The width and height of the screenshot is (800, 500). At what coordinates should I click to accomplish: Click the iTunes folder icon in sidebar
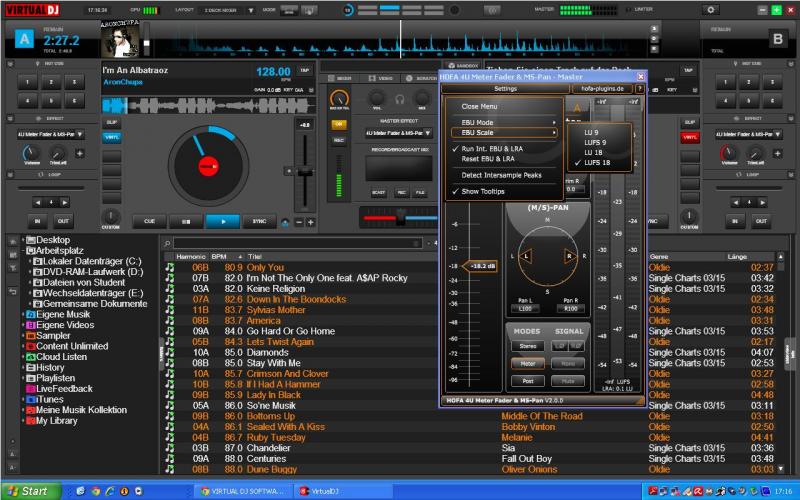[29, 398]
